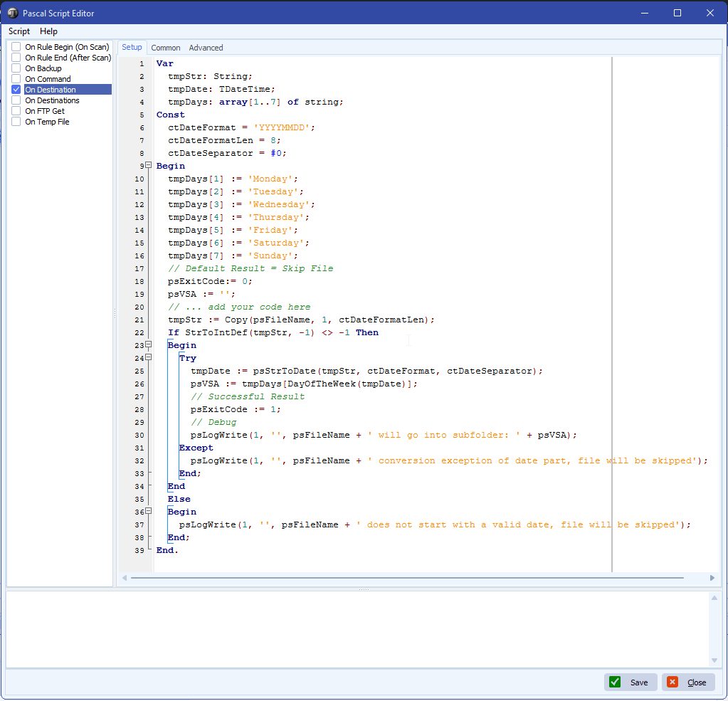Fold the Begin block at line 23
This screenshot has width=728, height=701.
coord(149,345)
